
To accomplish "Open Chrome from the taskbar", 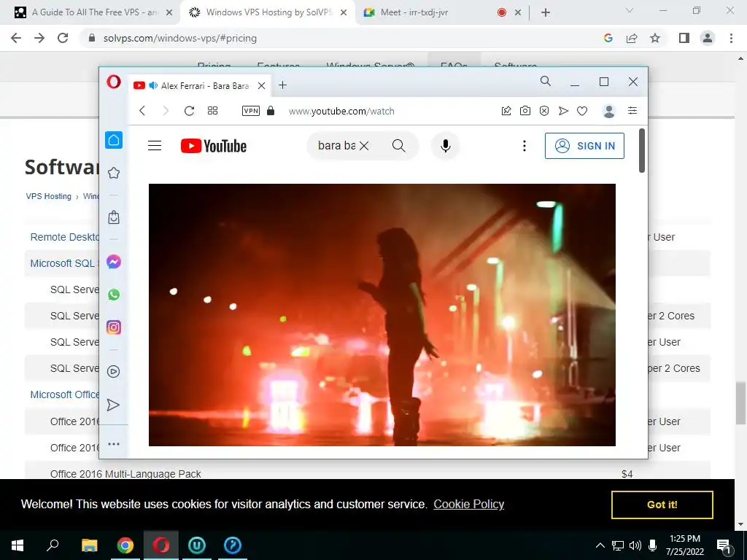I will [x=125, y=545].
